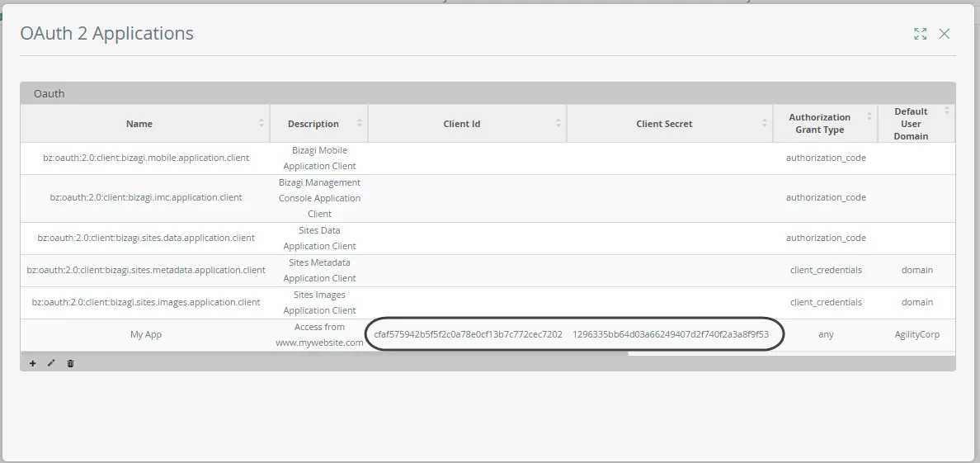
Task: Click the Default User Domain header label
Action: [911, 123]
